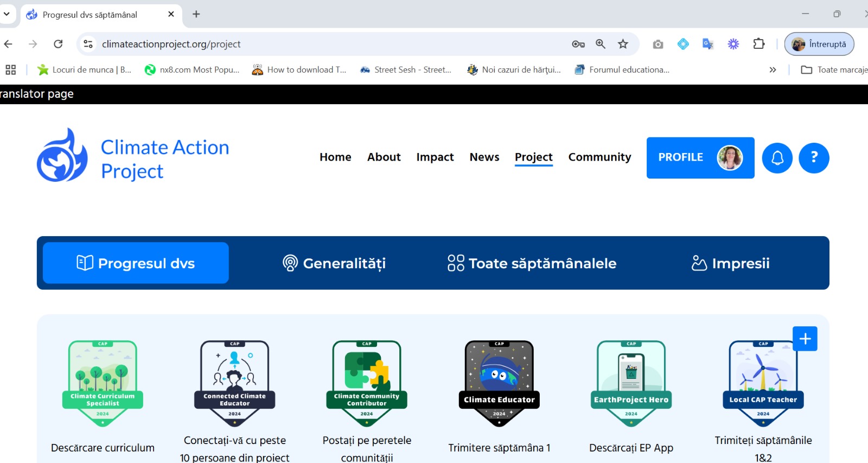Click the Climate Action Project flame logo
Image resolution: width=868 pixels, height=463 pixels.
tap(62, 156)
